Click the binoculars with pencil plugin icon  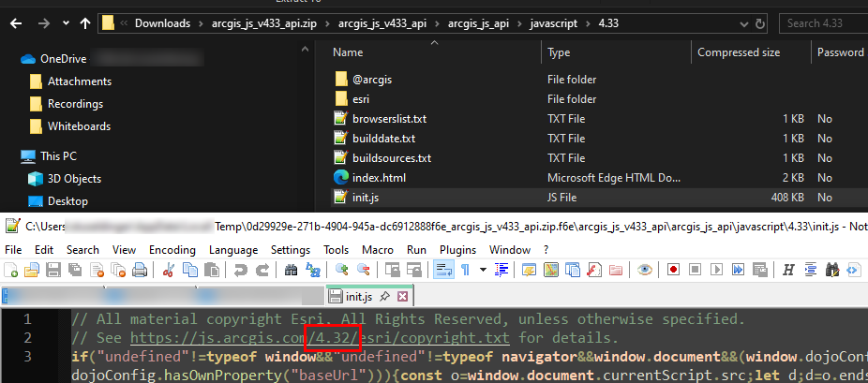(x=832, y=270)
